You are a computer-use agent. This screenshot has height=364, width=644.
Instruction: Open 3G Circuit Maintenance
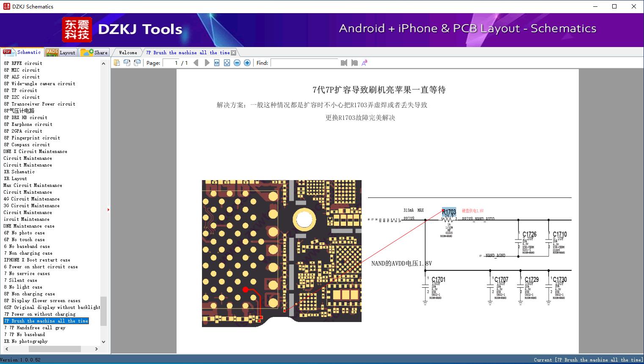point(31,206)
